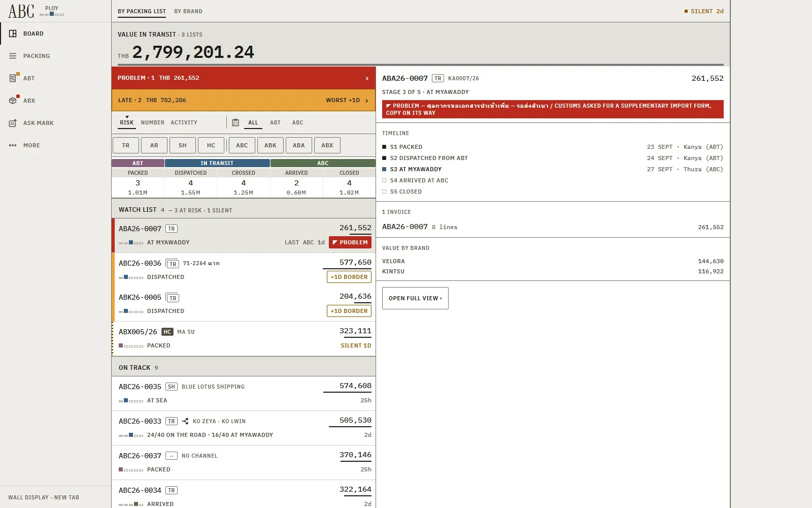Click the Ask Mark AI icon
This screenshot has height=508, width=812.
pos(13,123)
